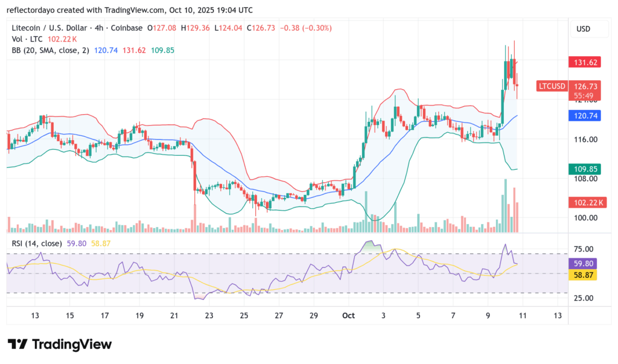Click the 75.00 RSI axis level
Viewport: 618px width, 364px height.
tap(584, 249)
